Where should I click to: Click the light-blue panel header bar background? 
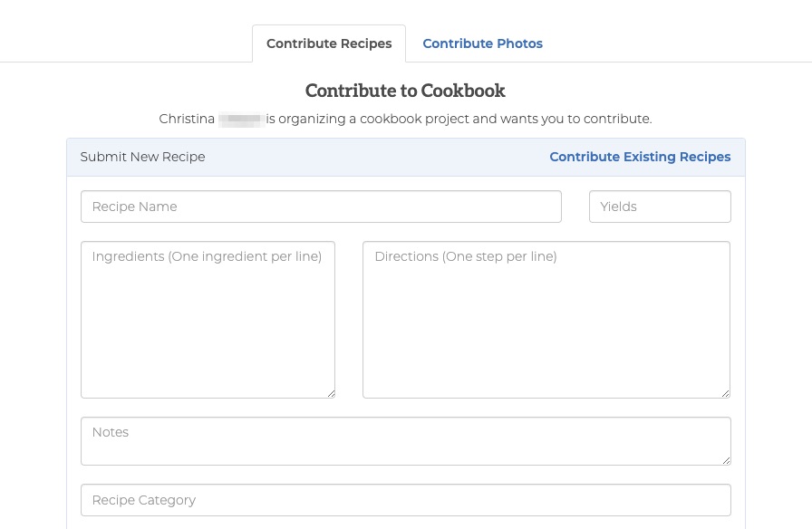click(x=377, y=157)
